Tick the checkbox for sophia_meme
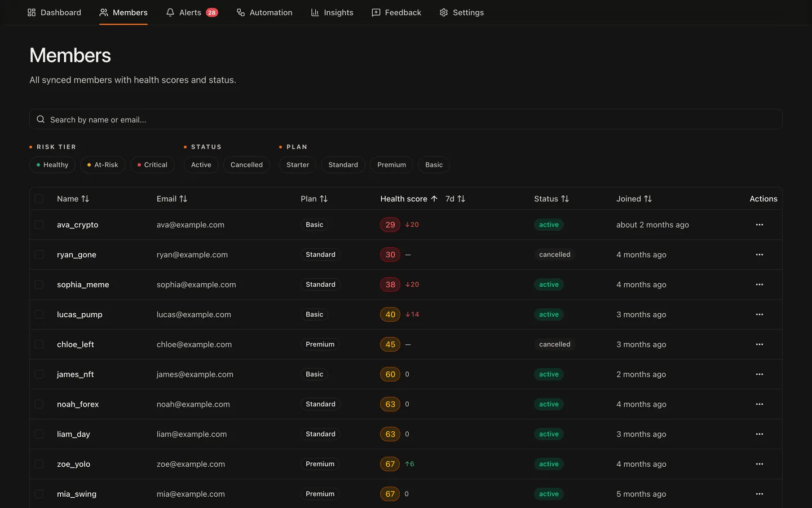 pos(39,284)
